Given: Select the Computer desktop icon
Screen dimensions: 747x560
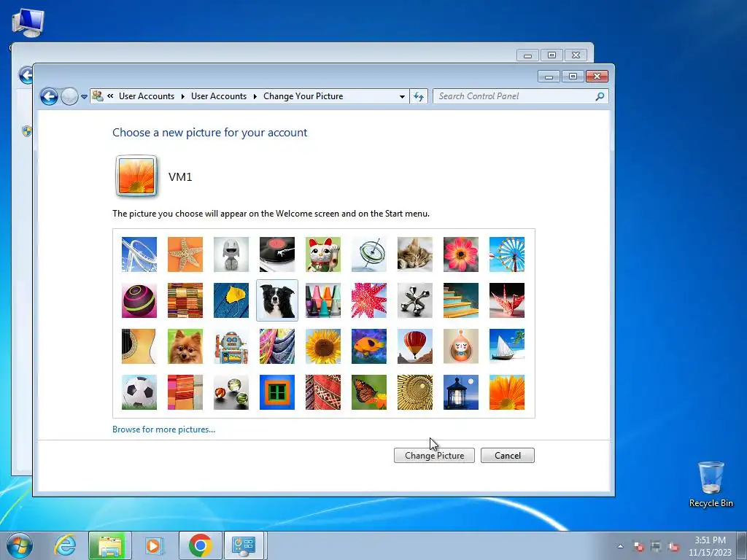Looking at the screenshot, I should (x=28, y=23).
